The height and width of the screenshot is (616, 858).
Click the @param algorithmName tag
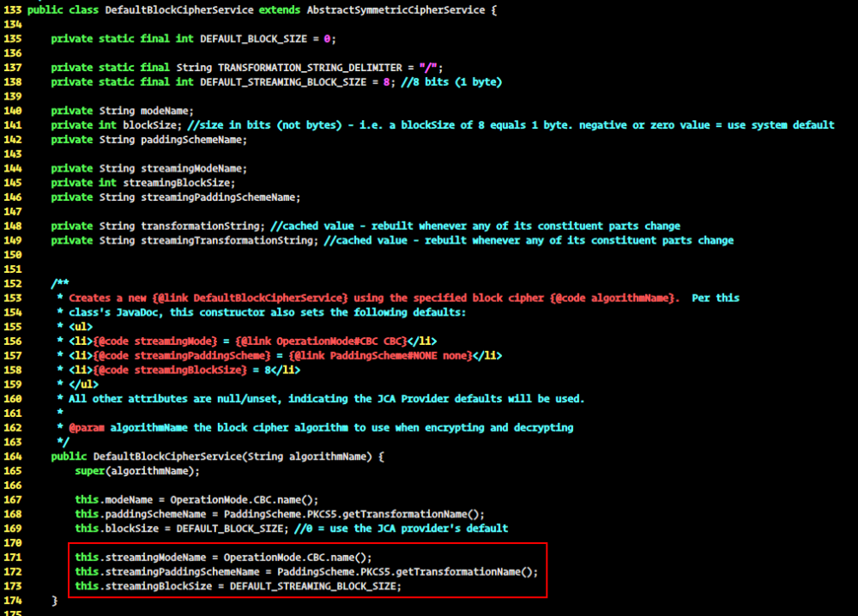click(88, 427)
